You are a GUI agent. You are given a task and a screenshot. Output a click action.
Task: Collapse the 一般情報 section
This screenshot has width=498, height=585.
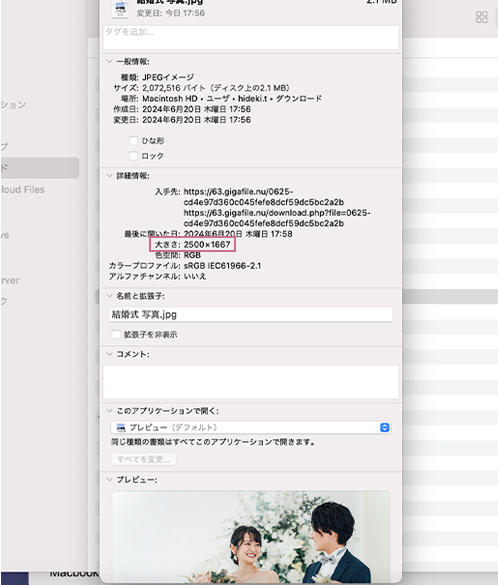(x=109, y=62)
